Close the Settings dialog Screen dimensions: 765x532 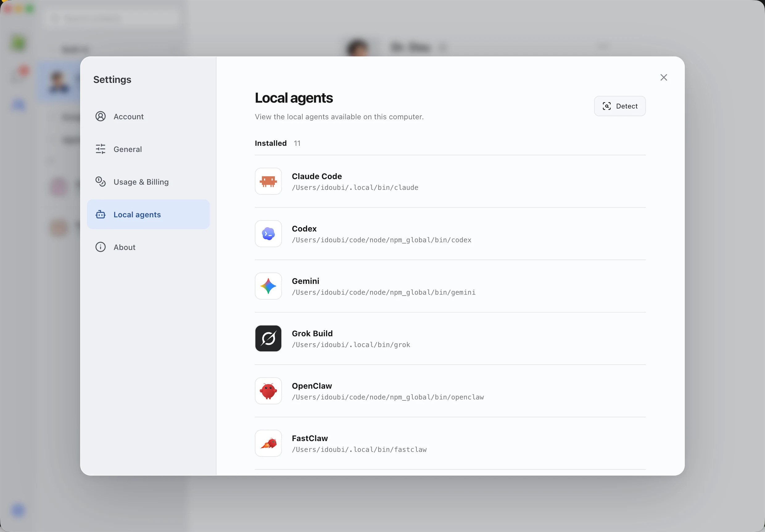coord(664,78)
